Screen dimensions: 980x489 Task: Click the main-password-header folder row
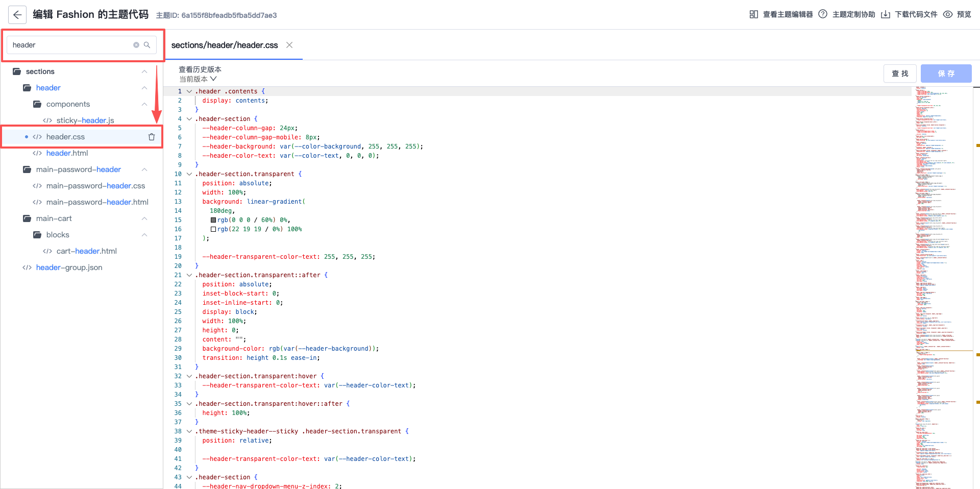[x=82, y=169]
